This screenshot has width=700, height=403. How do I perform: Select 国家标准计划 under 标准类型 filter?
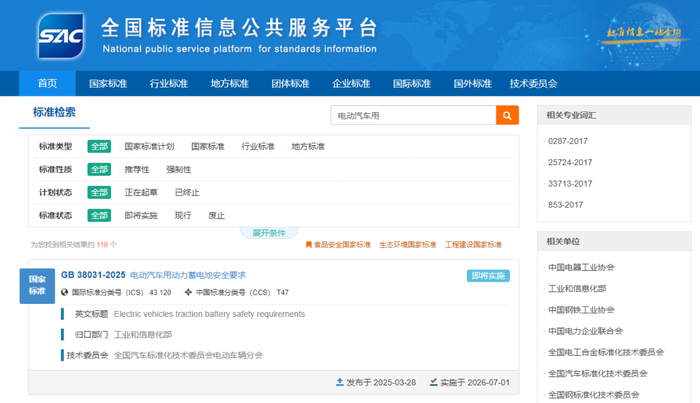(x=149, y=146)
